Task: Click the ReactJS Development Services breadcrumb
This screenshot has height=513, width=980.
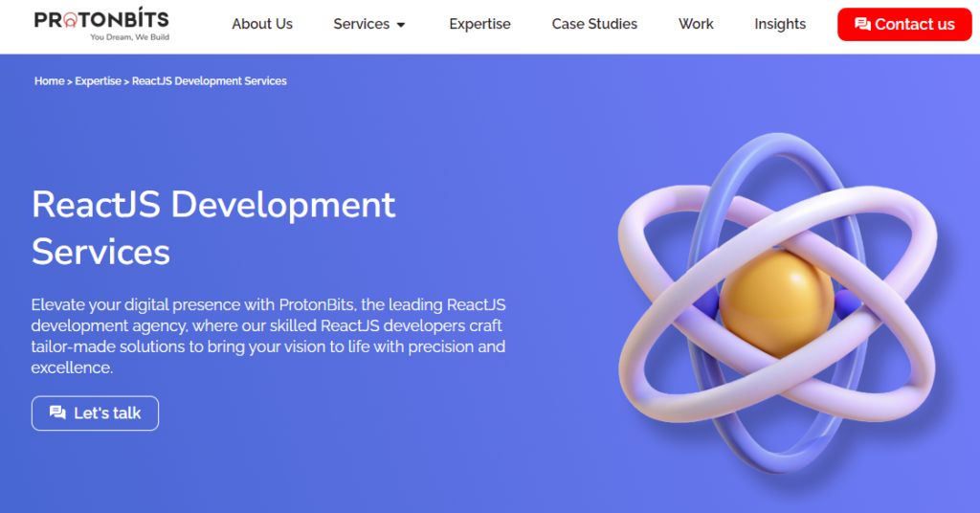Action: [x=209, y=81]
